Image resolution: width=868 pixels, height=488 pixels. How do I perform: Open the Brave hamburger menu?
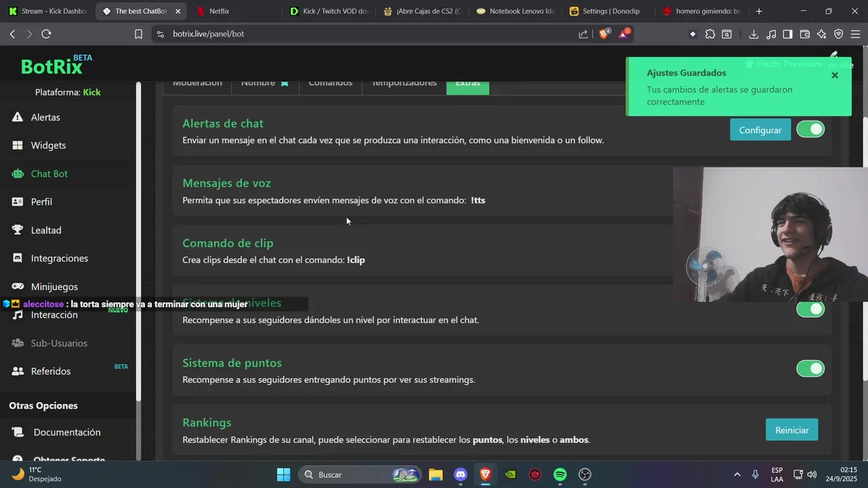856,34
